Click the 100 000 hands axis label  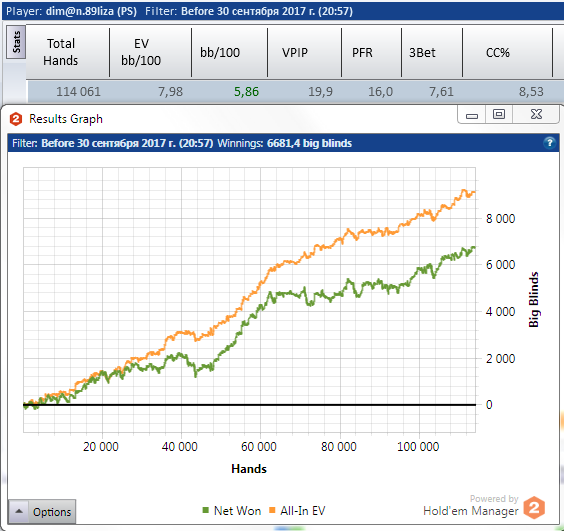coord(418,446)
